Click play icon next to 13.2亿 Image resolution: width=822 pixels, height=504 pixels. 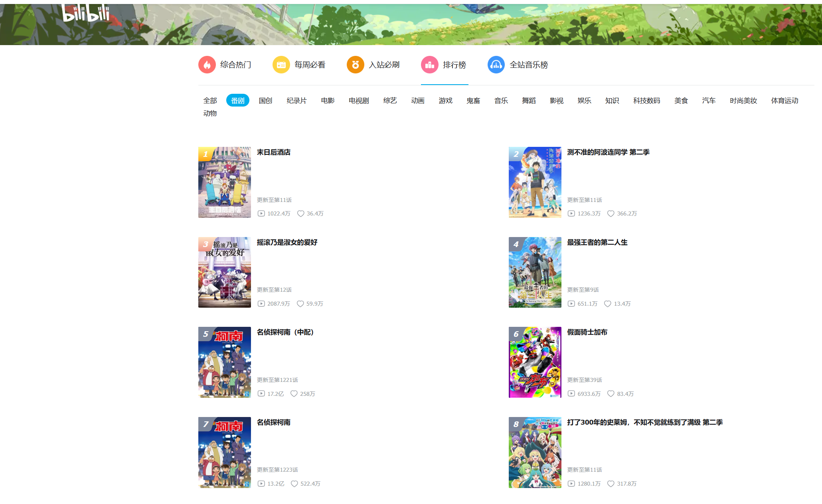tap(261, 484)
